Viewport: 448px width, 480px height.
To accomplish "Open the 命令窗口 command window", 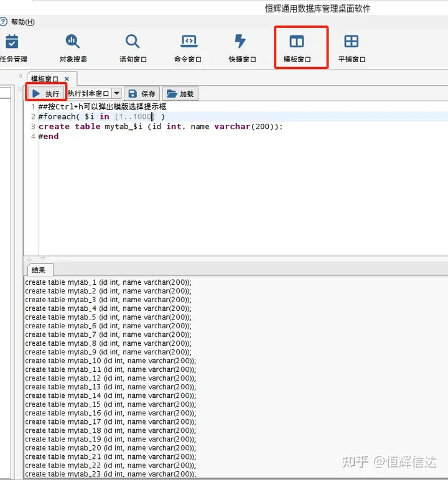I will tap(187, 48).
